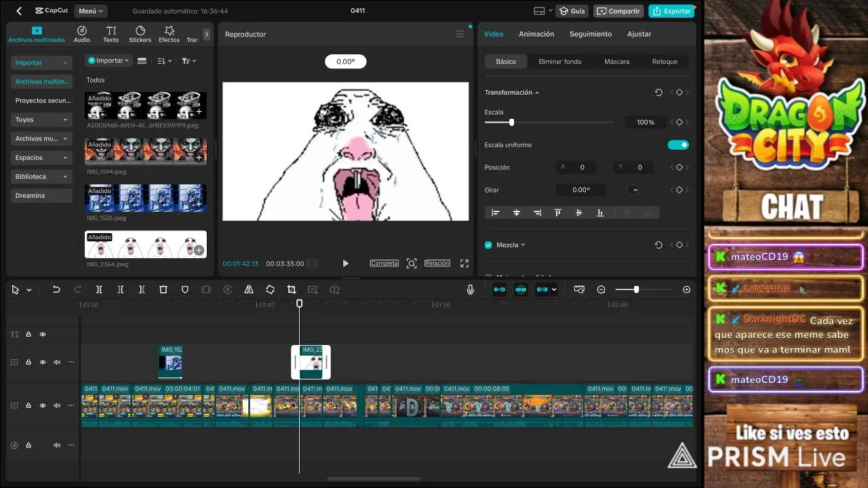
Task: Toggle auto snapping on timeline
Action: tap(521, 289)
